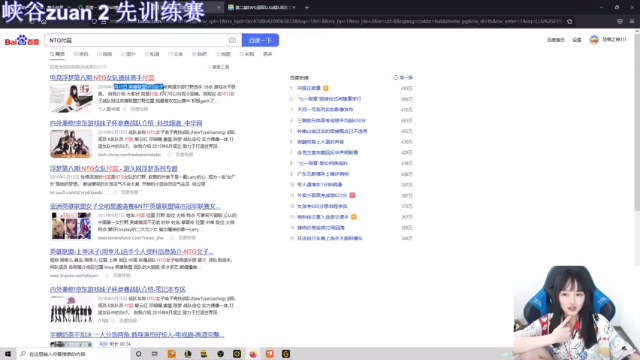Open the Windows Start menu

click(8, 354)
